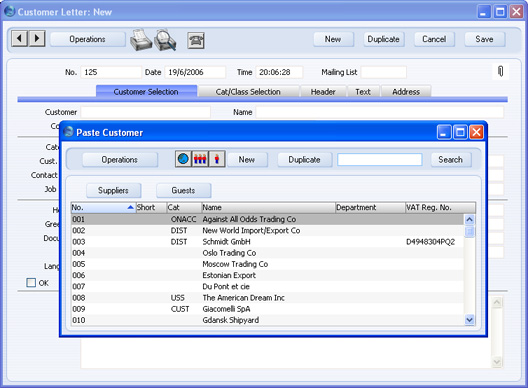Click the Date field 19/6/2006
Viewport: 528px width, 388px height.
[195, 72]
